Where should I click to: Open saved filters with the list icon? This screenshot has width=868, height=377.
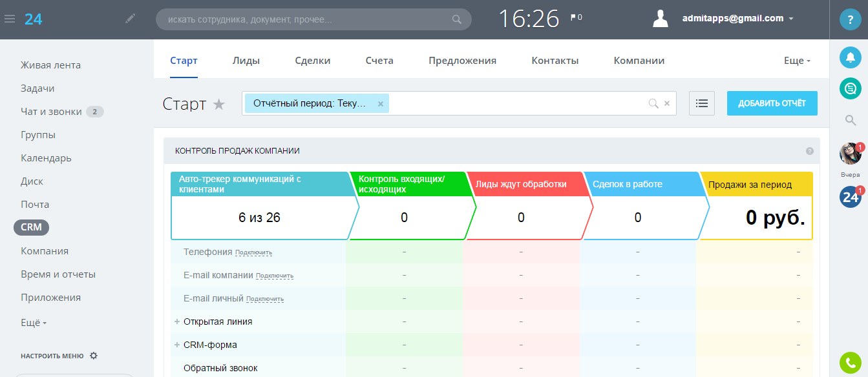pyautogui.click(x=701, y=103)
